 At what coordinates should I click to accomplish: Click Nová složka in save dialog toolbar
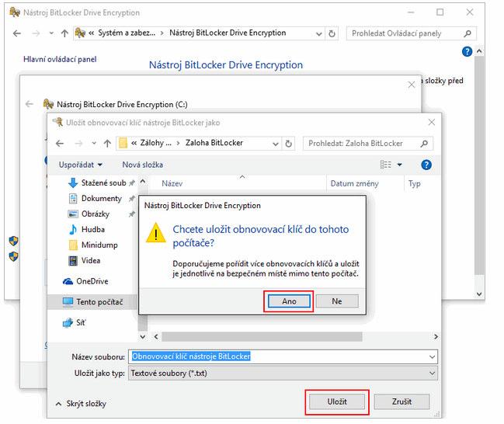coord(142,165)
